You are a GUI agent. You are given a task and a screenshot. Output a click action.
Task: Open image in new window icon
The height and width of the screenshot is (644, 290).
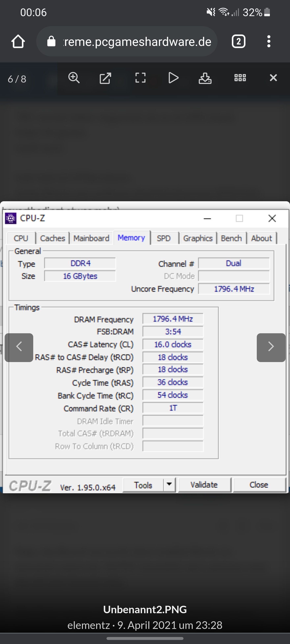tap(105, 78)
